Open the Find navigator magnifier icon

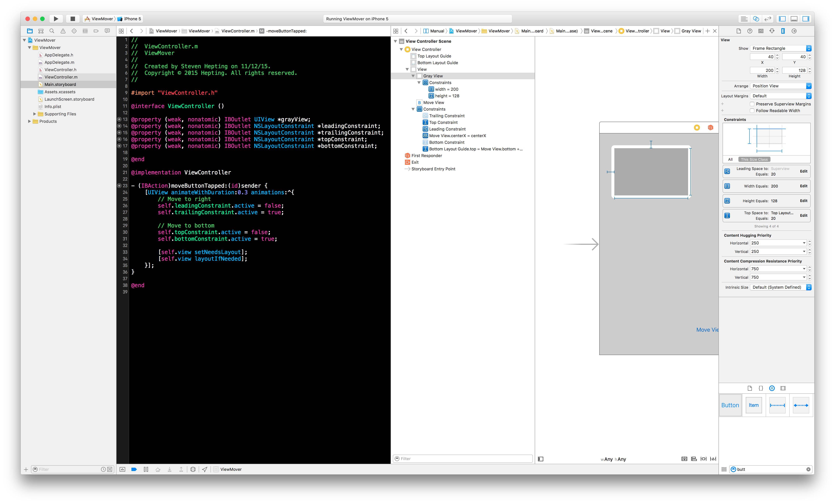click(x=52, y=31)
